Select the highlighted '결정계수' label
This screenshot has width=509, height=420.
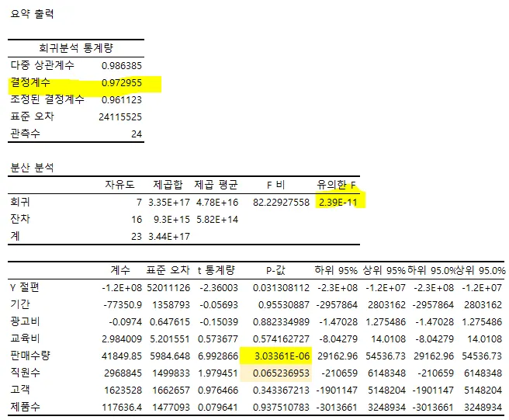(30, 82)
